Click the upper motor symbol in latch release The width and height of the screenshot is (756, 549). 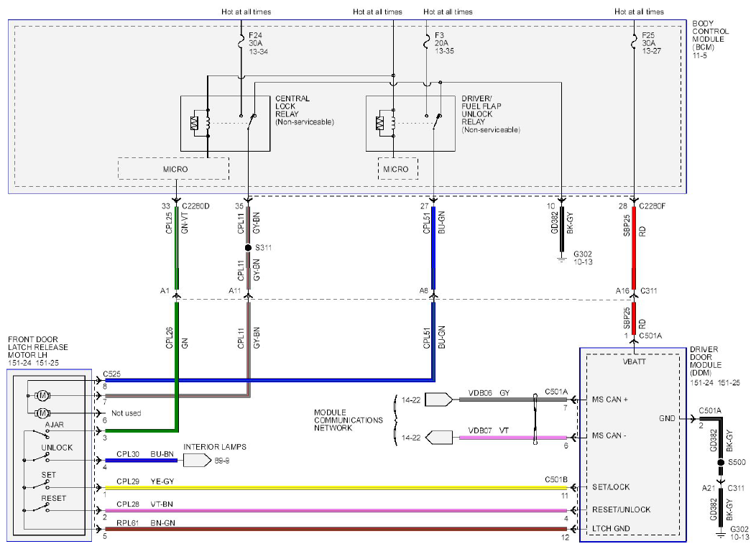click(x=42, y=396)
